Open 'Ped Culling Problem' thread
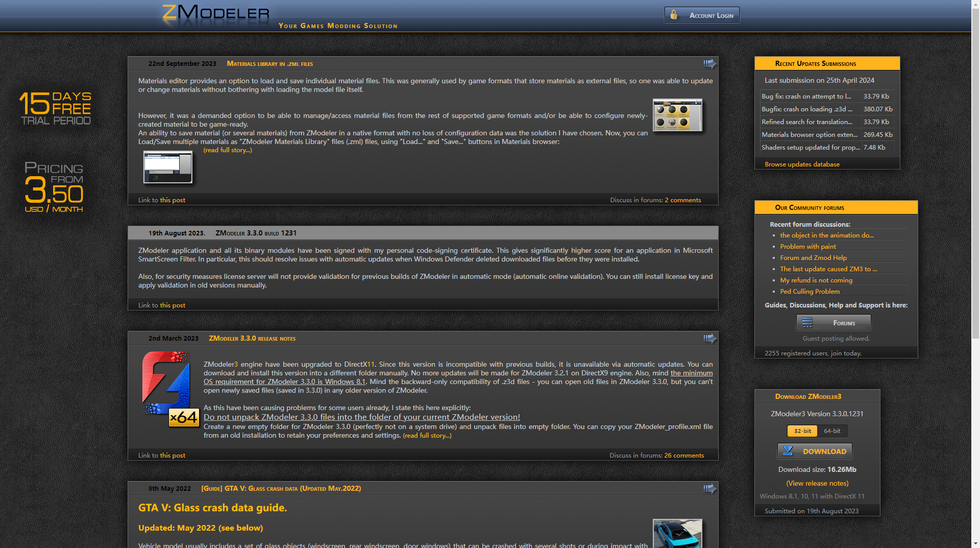Screen dimensions: 980x548 810,292
